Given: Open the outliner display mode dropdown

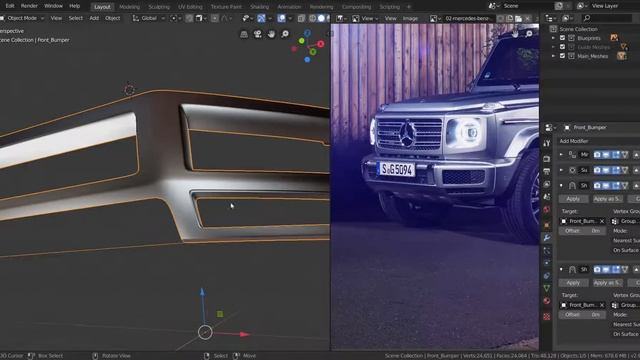Looking at the screenshot, I should (552, 18).
